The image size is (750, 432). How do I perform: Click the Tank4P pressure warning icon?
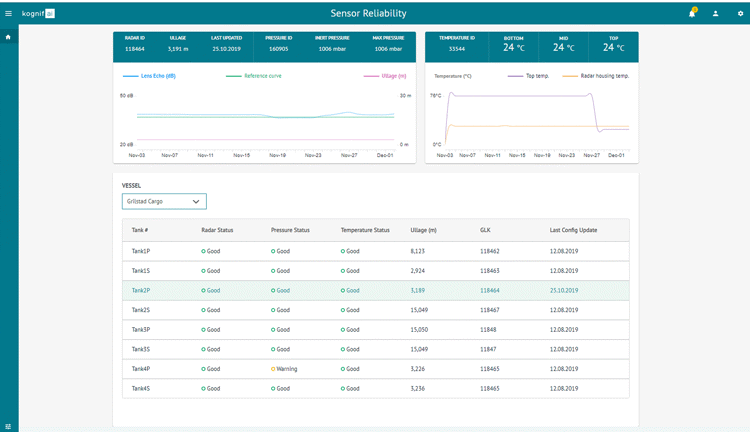click(273, 369)
